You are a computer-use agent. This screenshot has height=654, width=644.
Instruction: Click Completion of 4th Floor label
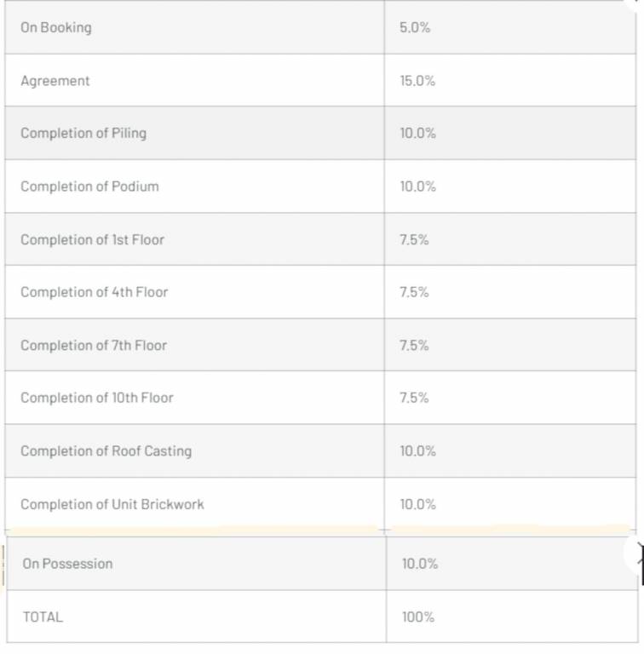click(95, 292)
